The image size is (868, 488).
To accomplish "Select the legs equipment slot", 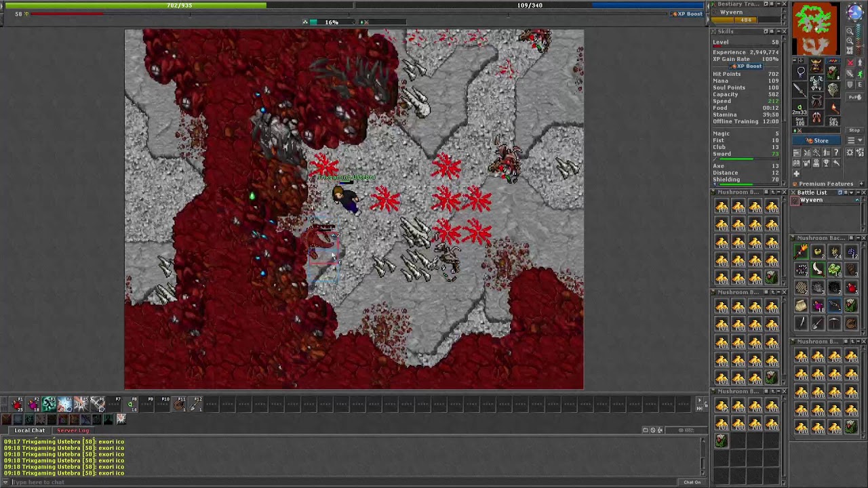I will (816, 100).
